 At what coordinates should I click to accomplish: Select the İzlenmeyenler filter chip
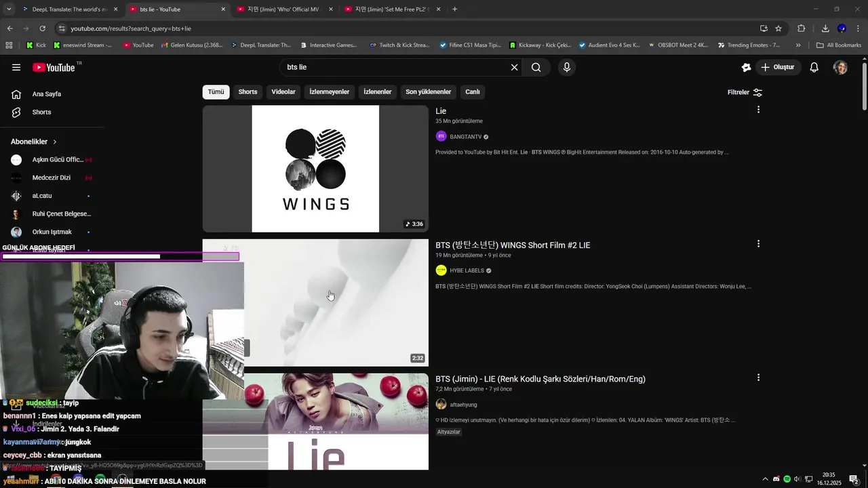click(x=330, y=92)
